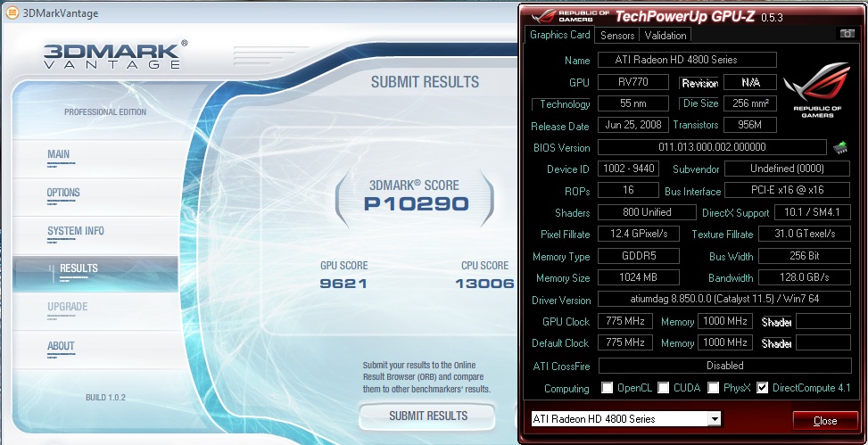
Task: Click the 3DMARK VANTAGE logo
Action: pos(115,54)
